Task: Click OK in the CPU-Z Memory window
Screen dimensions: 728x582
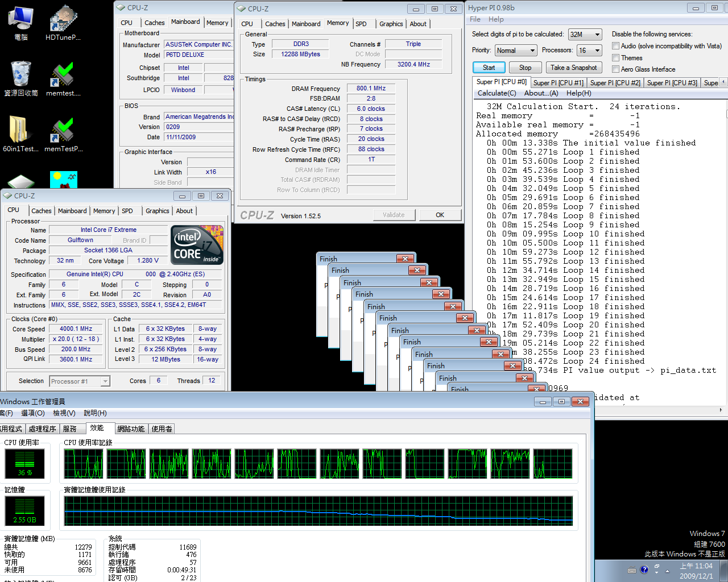Action: pyautogui.click(x=440, y=215)
